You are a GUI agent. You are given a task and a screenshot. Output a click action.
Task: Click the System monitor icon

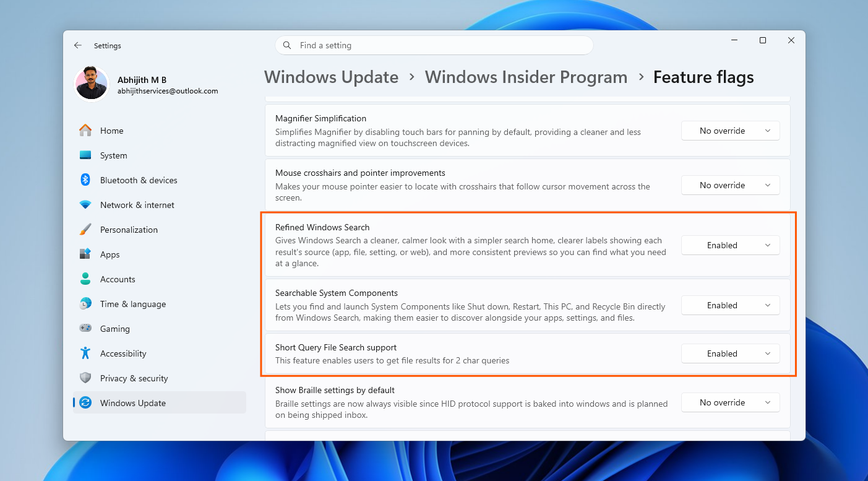click(x=85, y=155)
